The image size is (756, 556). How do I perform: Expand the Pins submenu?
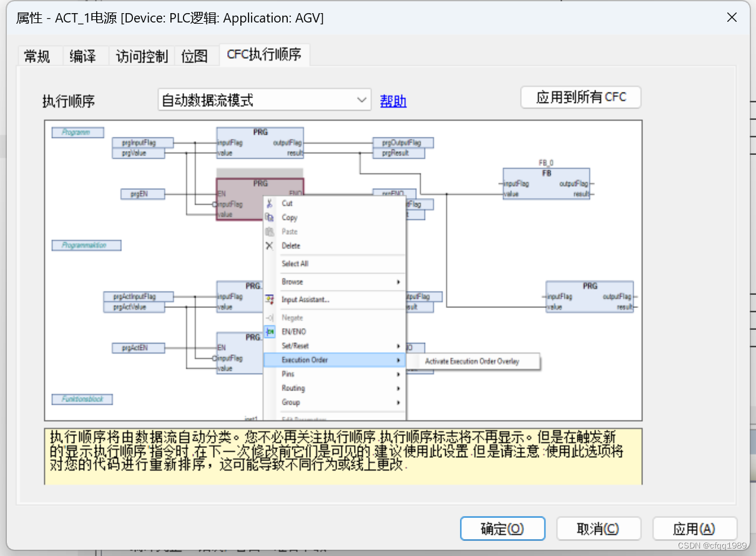(287, 374)
